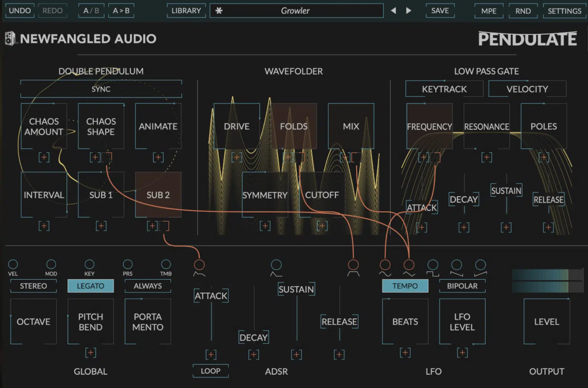Click the ADSR DECAY slider handle
Image resolution: width=588 pixels, height=388 pixels.
(253, 338)
